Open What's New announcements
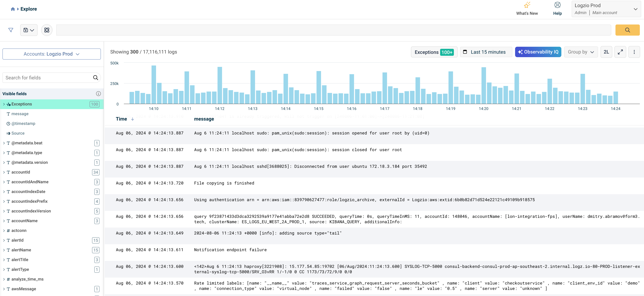644x296 pixels. 527,9
